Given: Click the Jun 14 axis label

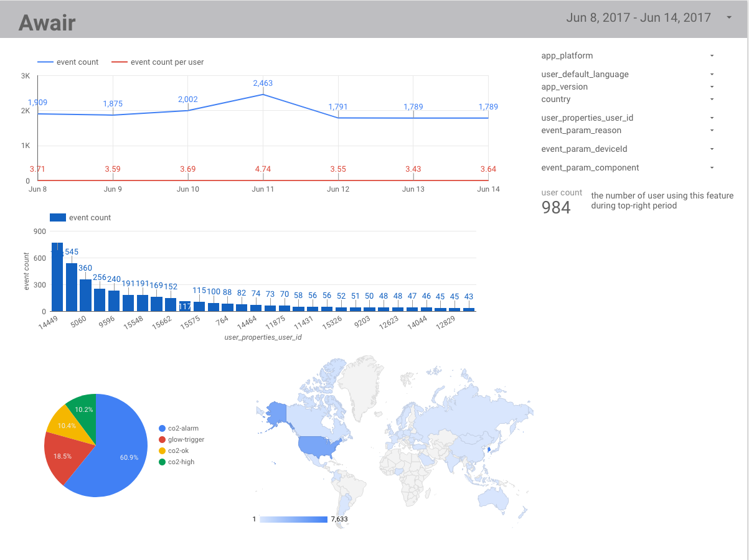Looking at the screenshot, I should (x=488, y=189).
